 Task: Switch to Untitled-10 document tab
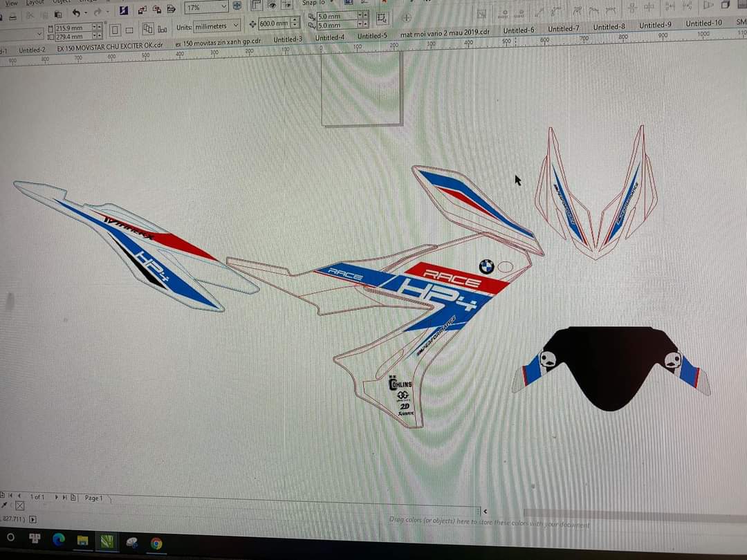[x=704, y=24]
